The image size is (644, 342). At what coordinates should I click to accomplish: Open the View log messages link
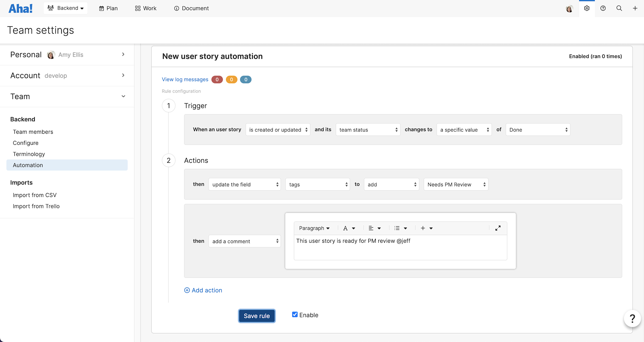(x=185, y=79)
